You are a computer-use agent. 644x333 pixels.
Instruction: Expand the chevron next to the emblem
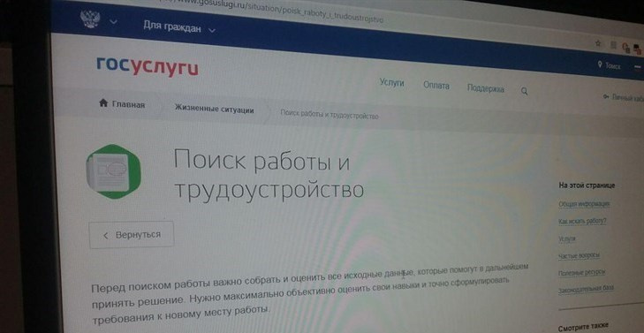click(x=113, y=22)
